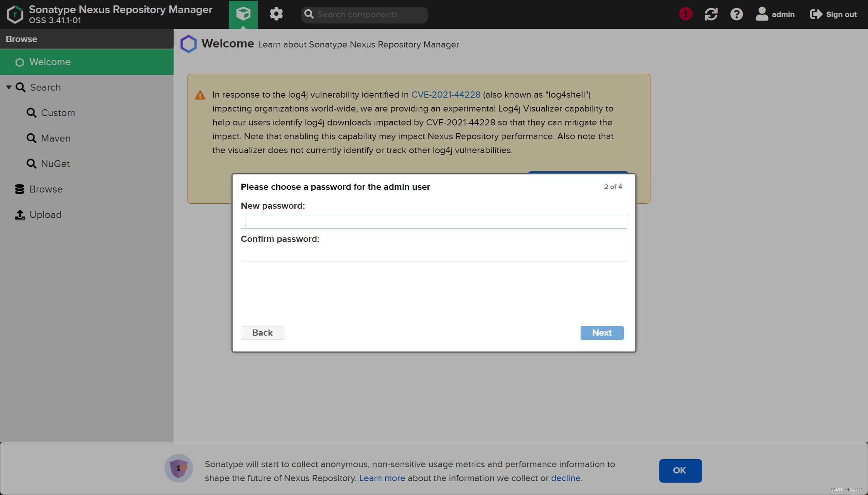Click Next in the password dialog
868x495 pixels.
click(602, 333)
